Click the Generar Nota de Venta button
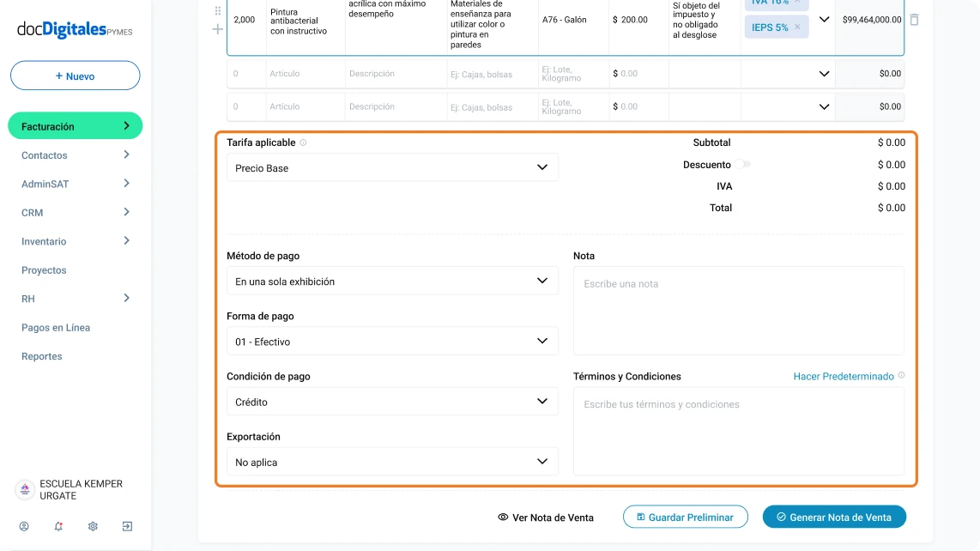 (834, 517)
